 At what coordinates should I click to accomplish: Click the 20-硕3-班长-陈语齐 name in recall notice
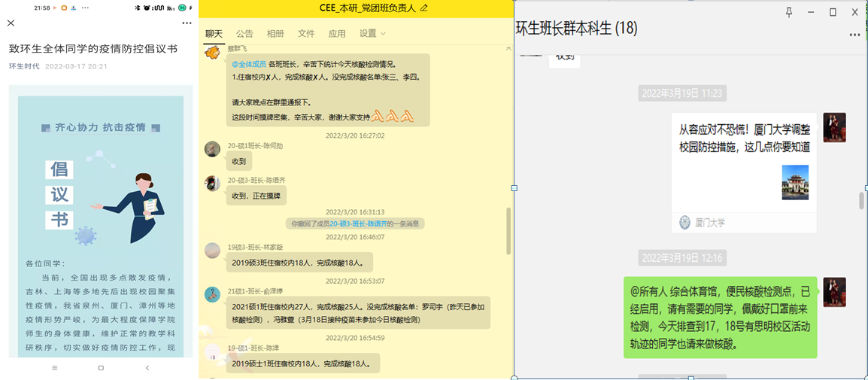point(359,223)
